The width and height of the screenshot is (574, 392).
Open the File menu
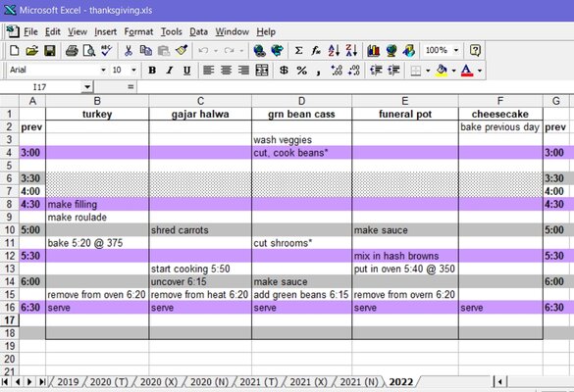coord(30,32)
